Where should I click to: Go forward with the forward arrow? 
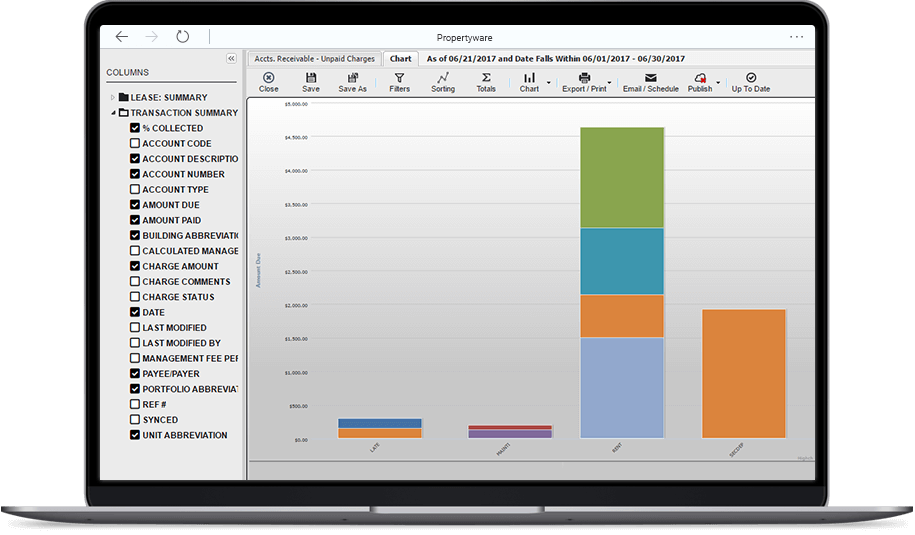click(152, 37)
